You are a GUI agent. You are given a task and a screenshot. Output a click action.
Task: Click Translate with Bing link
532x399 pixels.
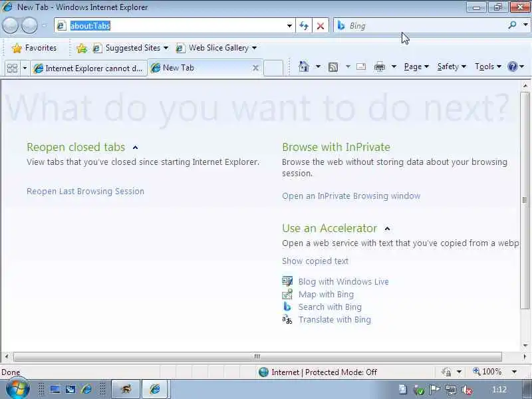pyautogui.click(x=334, y=320)
